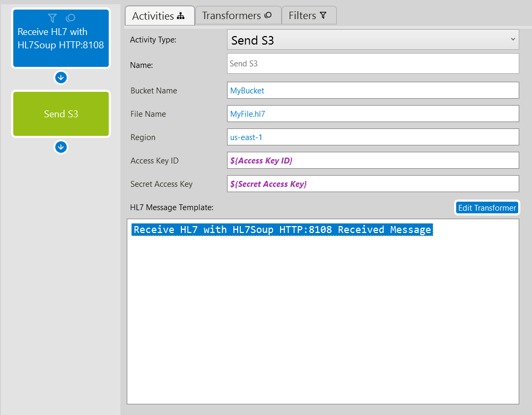This screenshot has width=532, height=415.
Task: Click the Access Key ID field
Action: [373, 160]
